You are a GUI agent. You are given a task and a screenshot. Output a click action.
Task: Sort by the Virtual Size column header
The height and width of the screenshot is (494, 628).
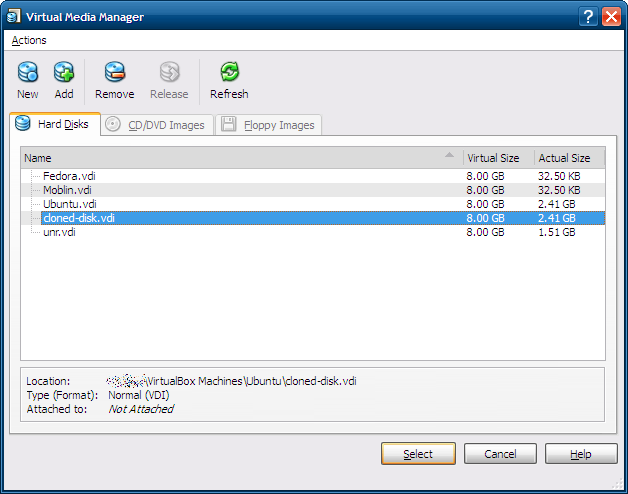coord(499,158)
